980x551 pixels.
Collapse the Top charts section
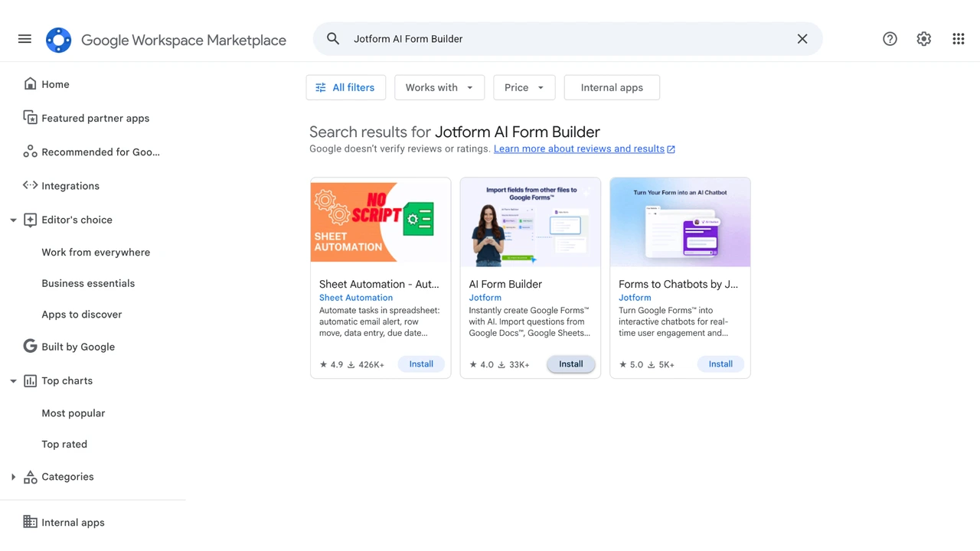13,381
